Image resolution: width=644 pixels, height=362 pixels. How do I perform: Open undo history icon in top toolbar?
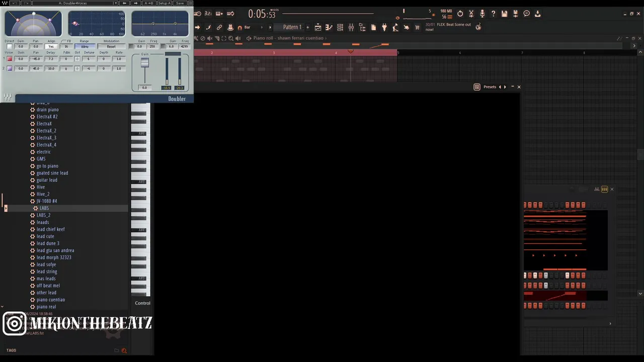coord(460,14)
